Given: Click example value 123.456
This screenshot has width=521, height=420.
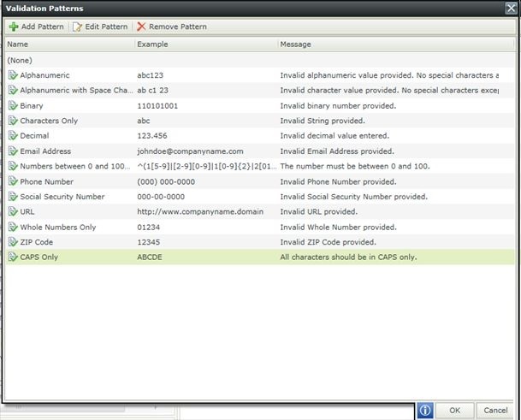Looking at the screenshot, I should [152, 135].
